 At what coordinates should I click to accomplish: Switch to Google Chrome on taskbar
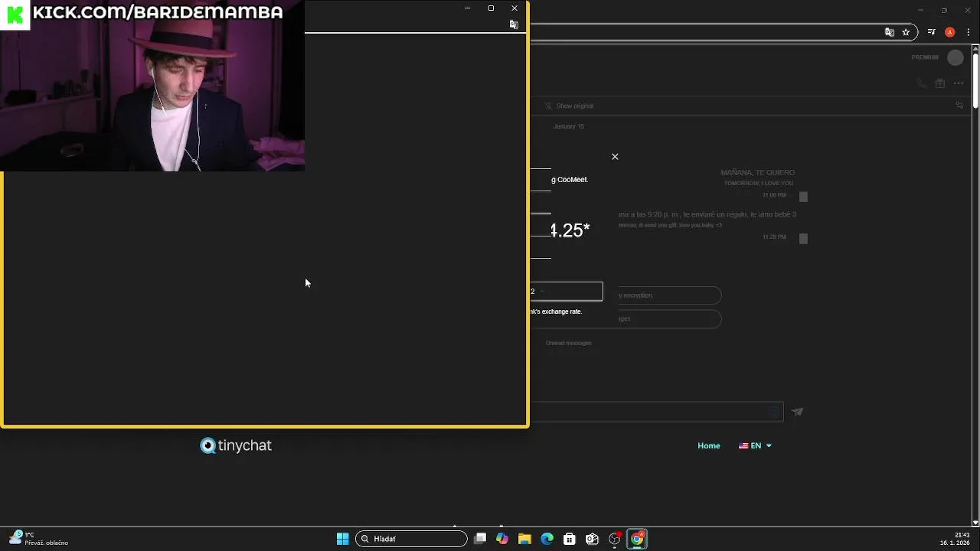[637, 539]
